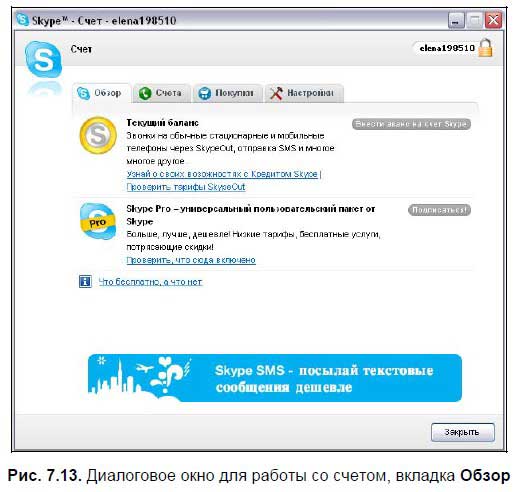Screen dimensions: 521x492
Task: Click Внести аванс на счет Skype button
Action: click(x=411, y=124)
